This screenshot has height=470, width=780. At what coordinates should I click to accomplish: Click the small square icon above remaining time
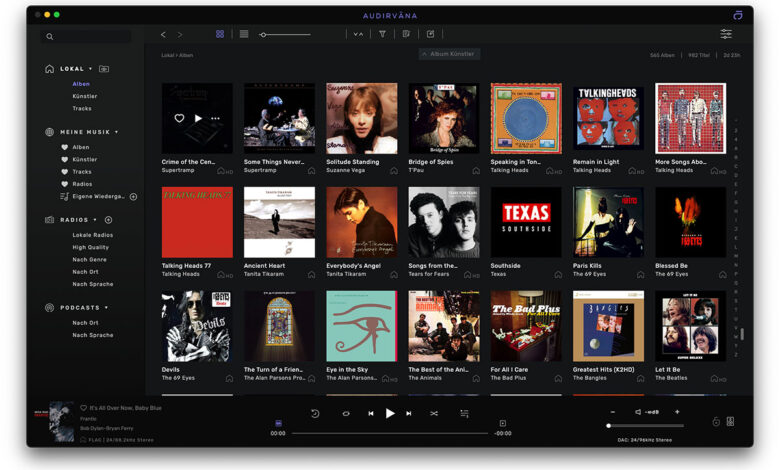coord(502,423)
